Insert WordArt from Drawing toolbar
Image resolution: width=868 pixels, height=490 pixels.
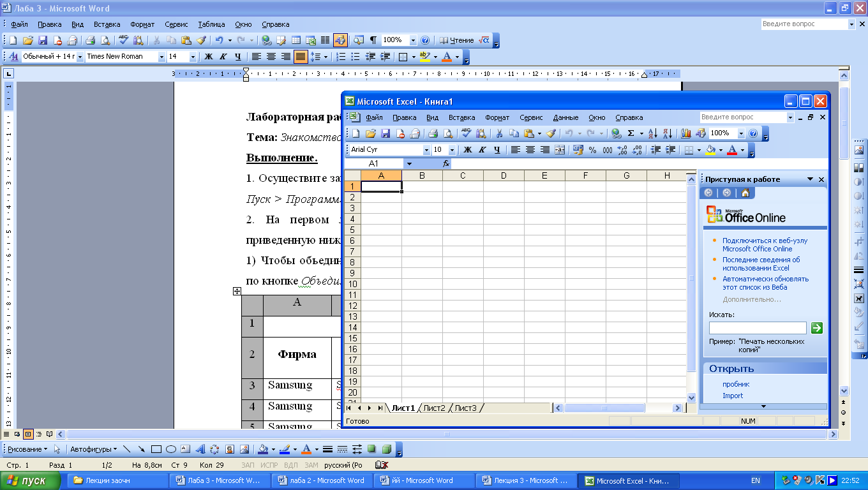pos(200,449)
